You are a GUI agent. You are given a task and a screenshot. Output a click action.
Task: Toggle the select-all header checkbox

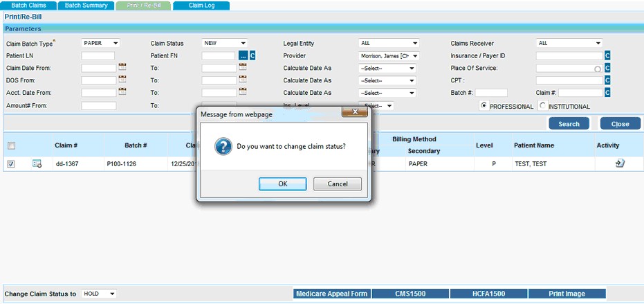pyautogui.click(x=11, y=145)
